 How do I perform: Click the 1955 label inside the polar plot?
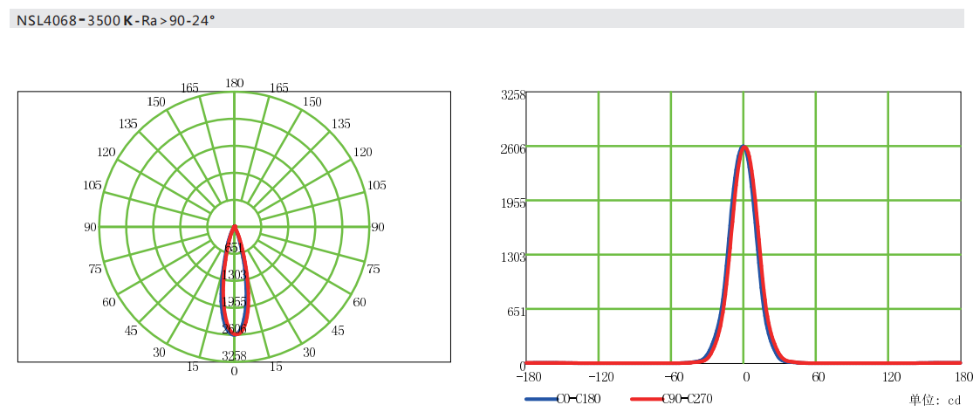point(235,302)
